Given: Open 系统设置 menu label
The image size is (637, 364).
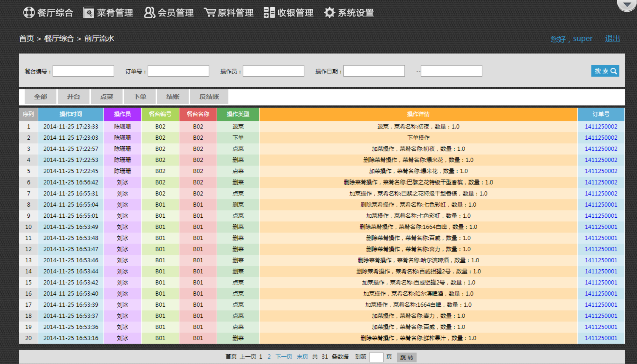Looking at the screenshot, I should coord(356,13).
